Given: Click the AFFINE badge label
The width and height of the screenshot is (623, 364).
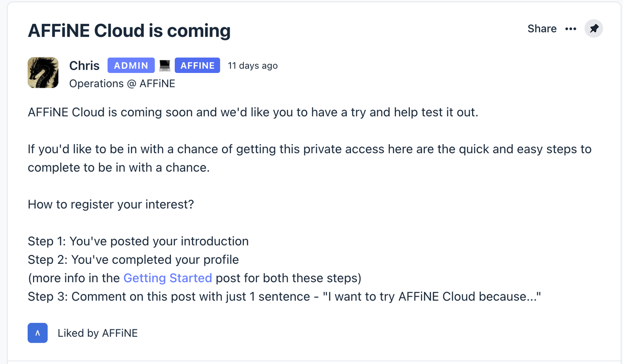Looking at the screenshot, I should click(x=197, y=65).
